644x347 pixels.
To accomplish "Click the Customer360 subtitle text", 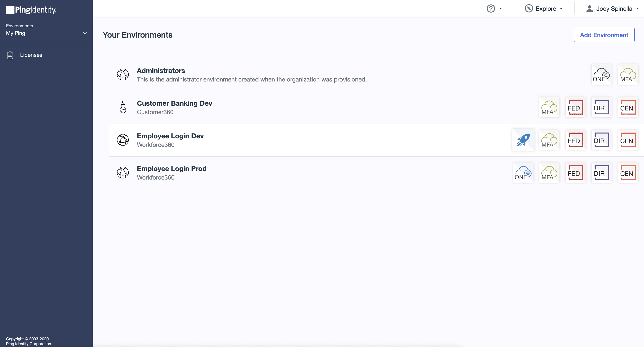I will [155, 112].
